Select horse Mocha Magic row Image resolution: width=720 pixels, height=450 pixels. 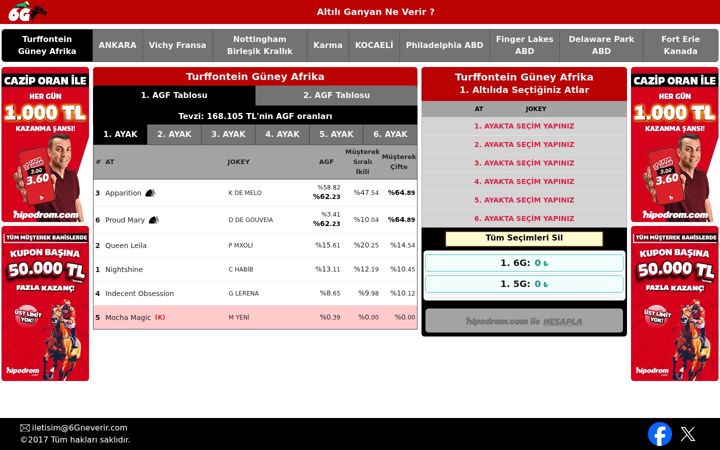pyautogui.click(x=255, y=317)
